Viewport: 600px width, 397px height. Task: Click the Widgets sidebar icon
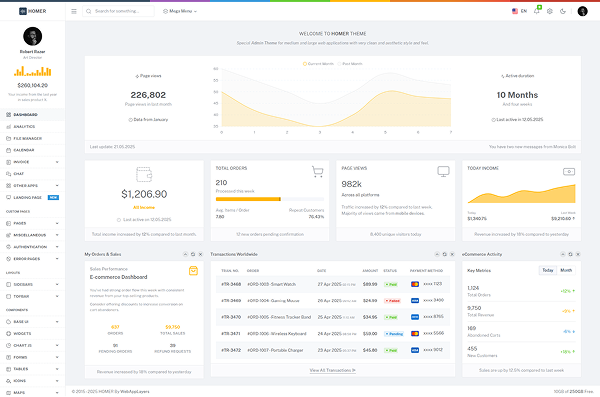coord(8,333)
